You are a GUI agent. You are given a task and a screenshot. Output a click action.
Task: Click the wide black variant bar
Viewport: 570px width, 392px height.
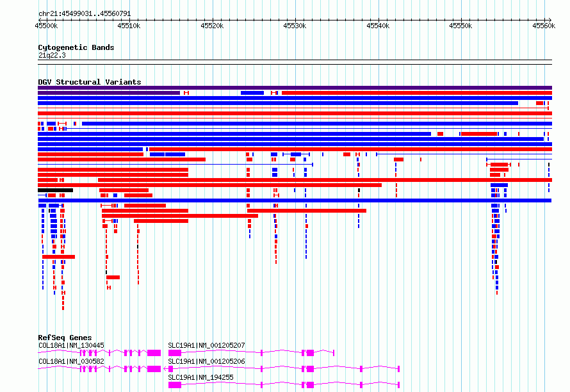pos(55,190)
